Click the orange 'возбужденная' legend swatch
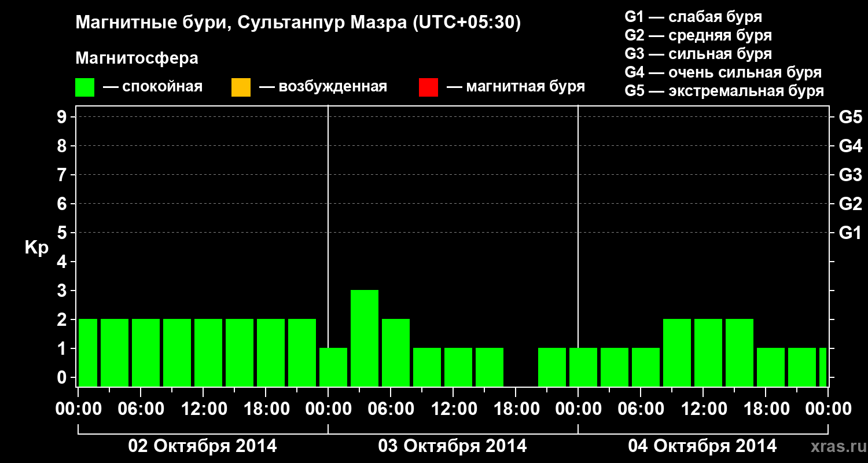Screen dimensions: 868x463 pyautogui.click(x=241, y=87)
